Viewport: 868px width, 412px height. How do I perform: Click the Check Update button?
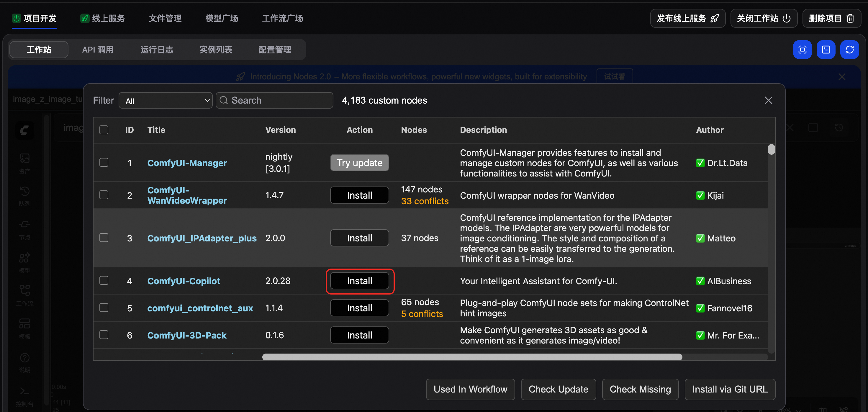[558, 389]
